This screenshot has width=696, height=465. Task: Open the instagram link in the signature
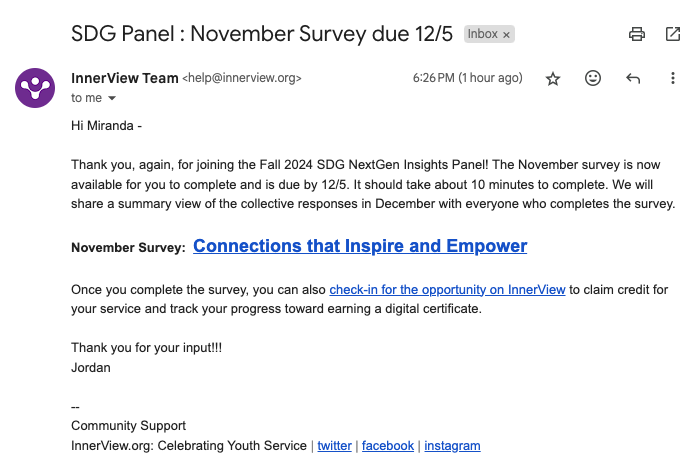pyautogui.click(x=452, y=446)
